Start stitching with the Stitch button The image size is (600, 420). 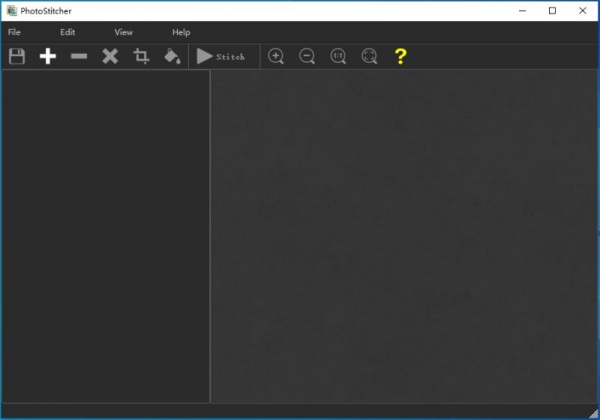[221, 56]
